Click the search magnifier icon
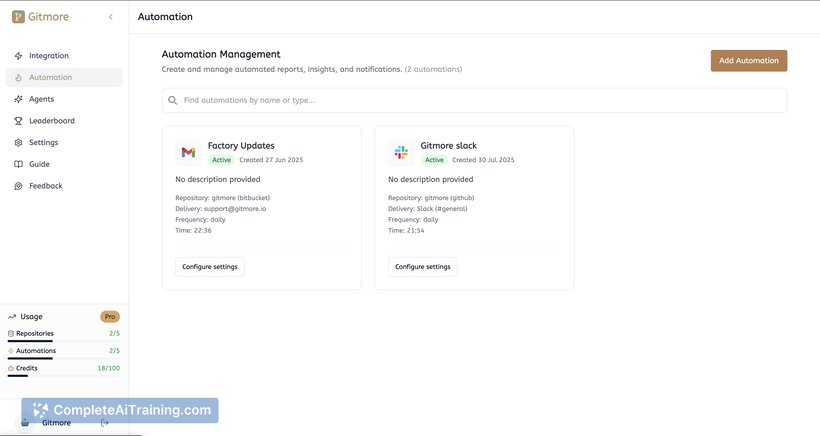Screen dimensions: 820x436 coord(173,100)
